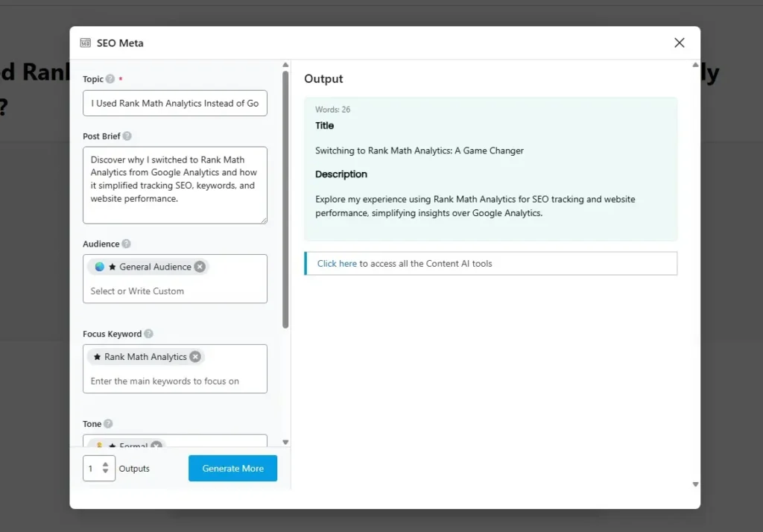
Task: Click the help icon next to Tone
Action: [108, 424]
